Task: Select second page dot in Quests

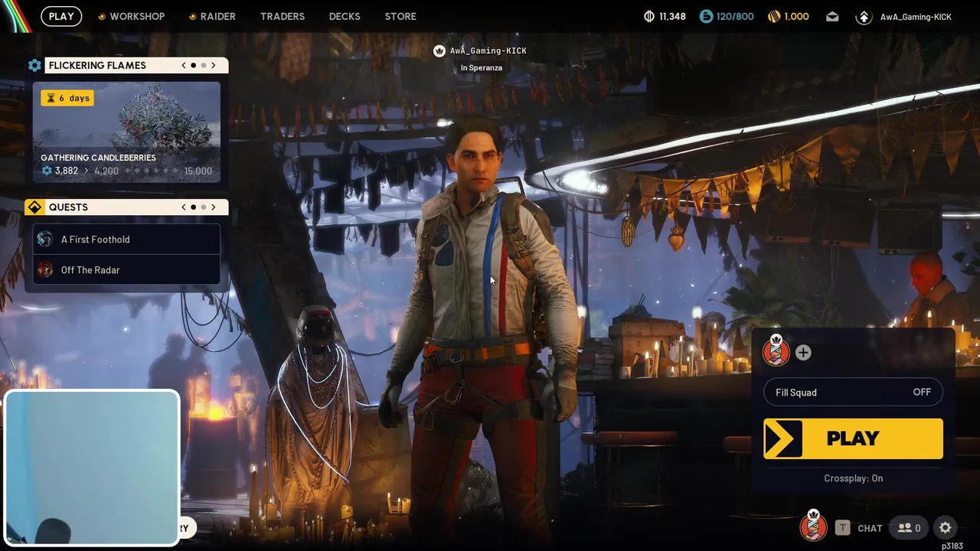Action: coord(203,207)
